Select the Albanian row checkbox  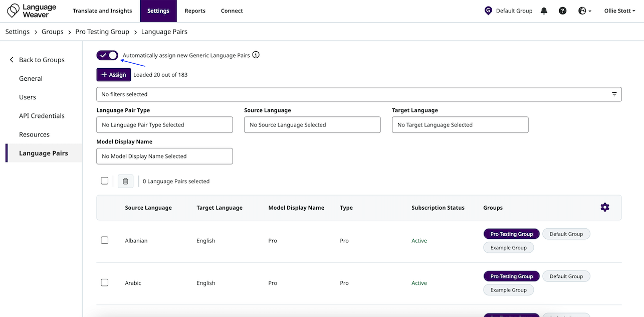104,240
